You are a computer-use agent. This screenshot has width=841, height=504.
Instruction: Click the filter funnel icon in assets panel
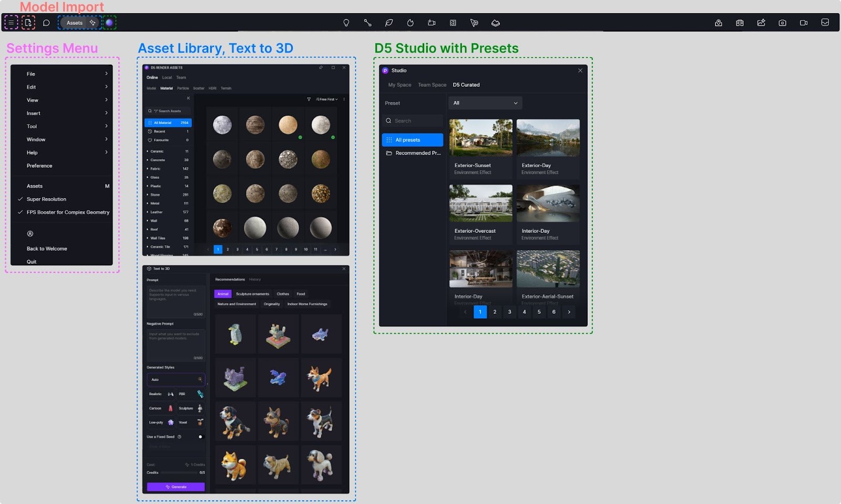309,99
